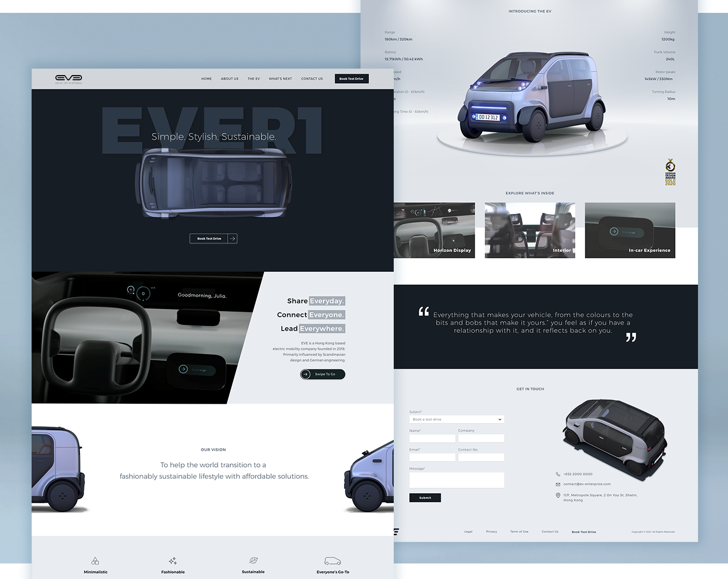The width and height of the screenshot is (728, 579).
Task: Click the Email input field
Action: point(432,457)
